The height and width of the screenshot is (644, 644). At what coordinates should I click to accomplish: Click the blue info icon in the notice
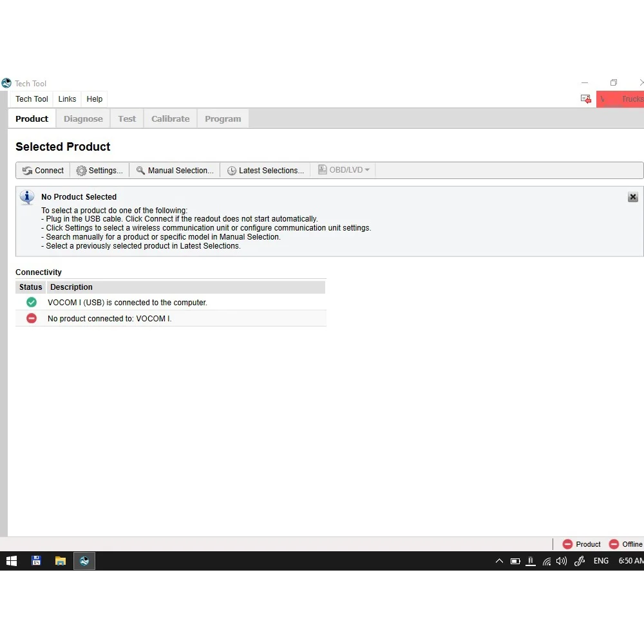[27, 198]
